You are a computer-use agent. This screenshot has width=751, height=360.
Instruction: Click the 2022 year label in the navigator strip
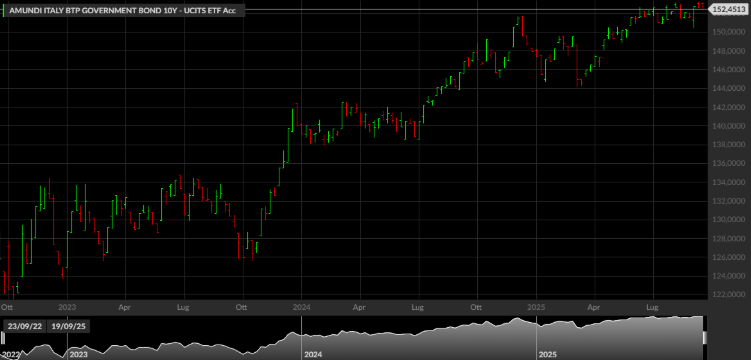click(11, 355)
